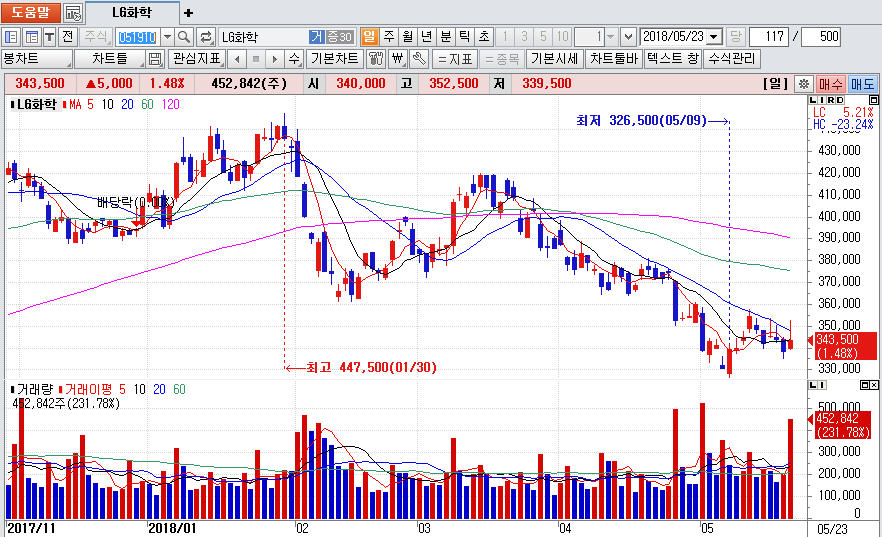Click the candle count field showing 117

coord(768,36)
